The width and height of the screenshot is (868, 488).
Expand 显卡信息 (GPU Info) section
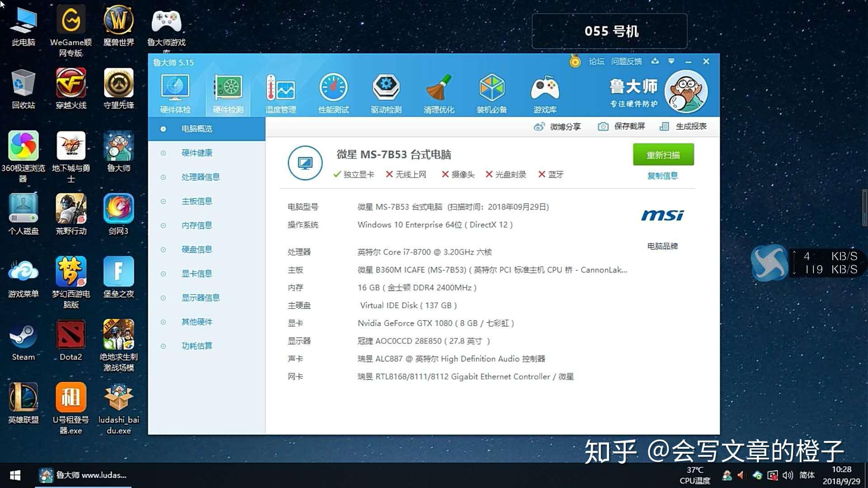[x=196, y=273]
